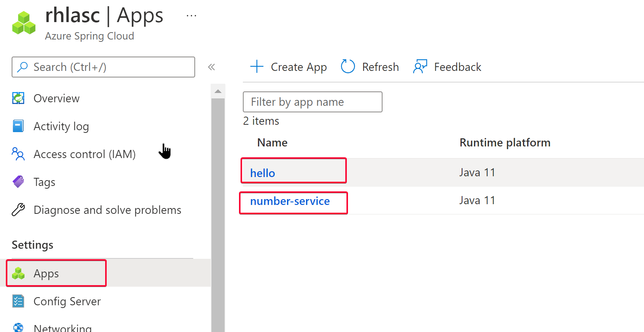
Task: Click the purple Tags icon
Action: click(18, 182)
